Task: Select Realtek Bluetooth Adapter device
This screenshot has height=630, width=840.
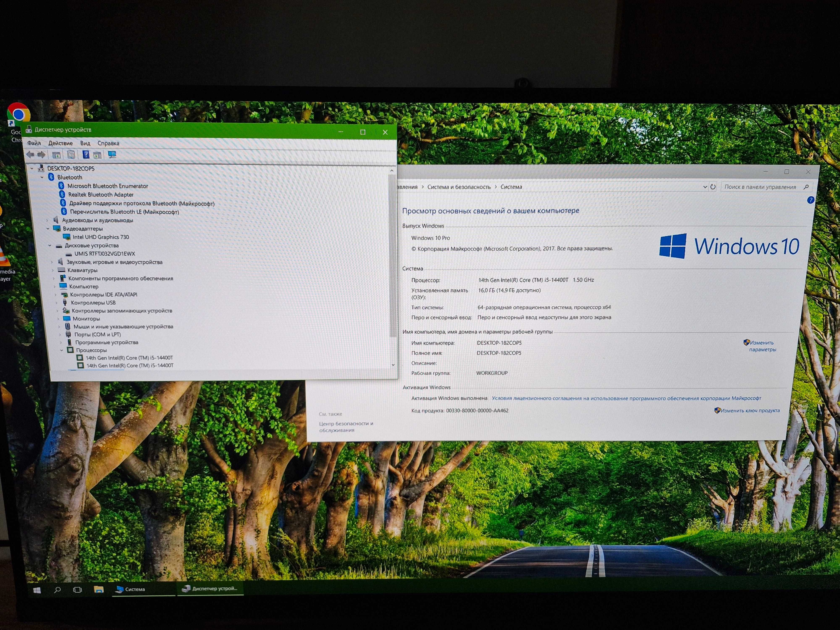Action: click(x=101, y=195)
